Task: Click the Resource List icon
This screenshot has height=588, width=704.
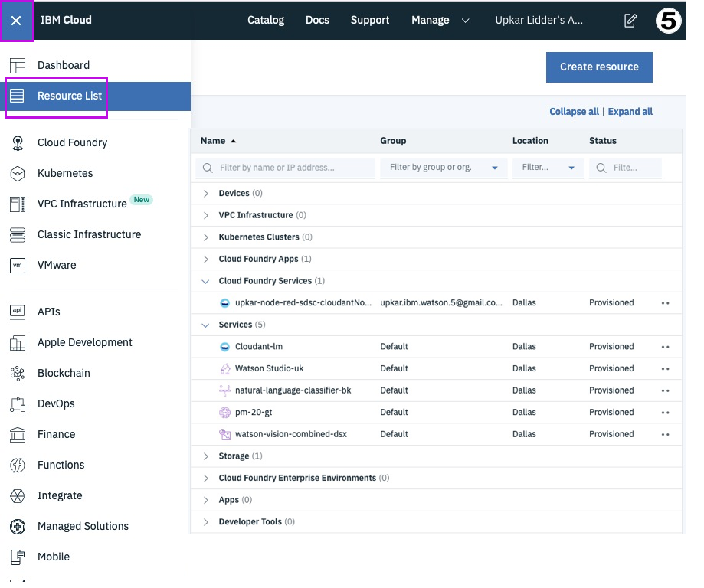Action: [x=17, y=96]
